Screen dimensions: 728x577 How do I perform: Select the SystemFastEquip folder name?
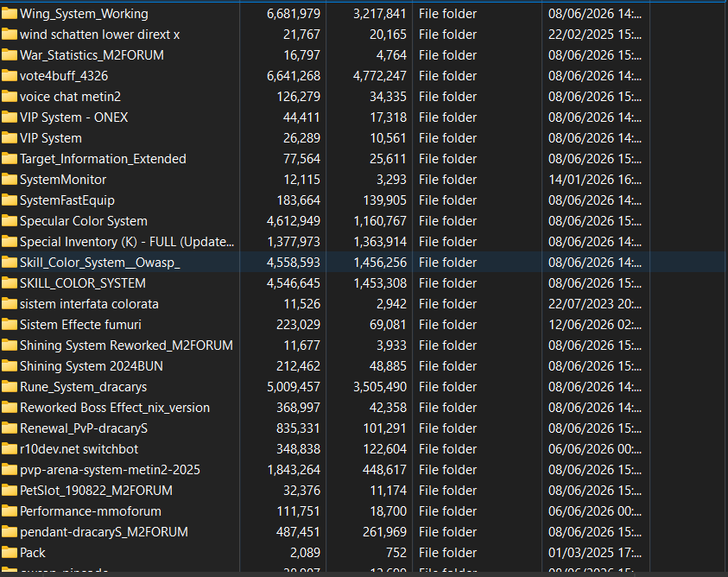[x=67, y=200]
